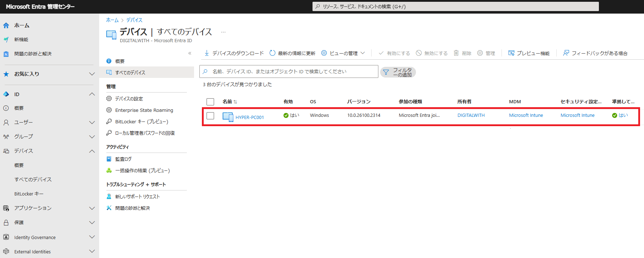
Task: Focus the device name search field
Action: [289, 71]
